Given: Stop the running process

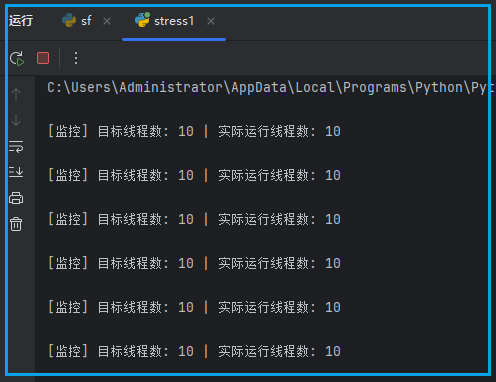Looking at the screenshot, I should click(43, 58).
